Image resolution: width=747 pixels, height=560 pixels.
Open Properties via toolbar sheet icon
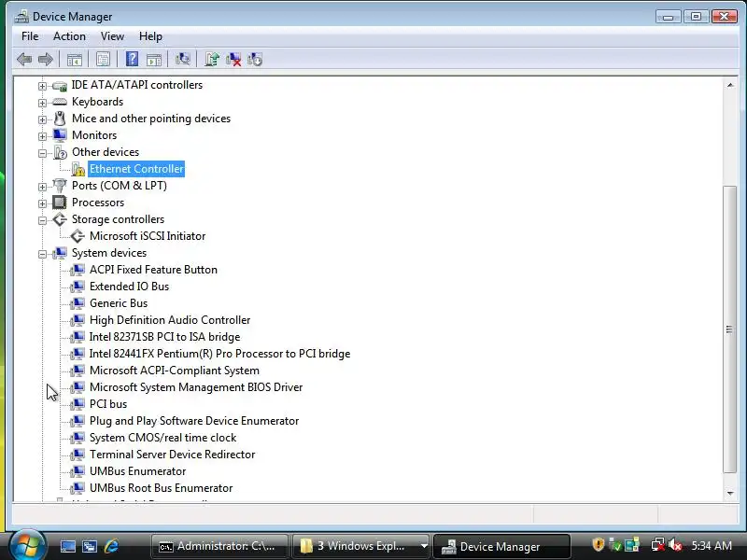(103, 60)
